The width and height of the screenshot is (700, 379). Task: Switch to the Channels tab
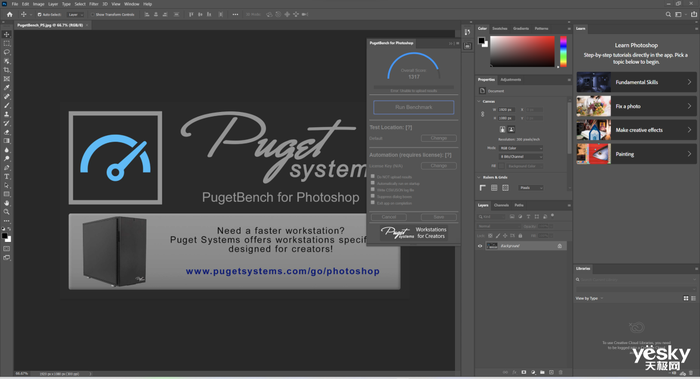501,205
